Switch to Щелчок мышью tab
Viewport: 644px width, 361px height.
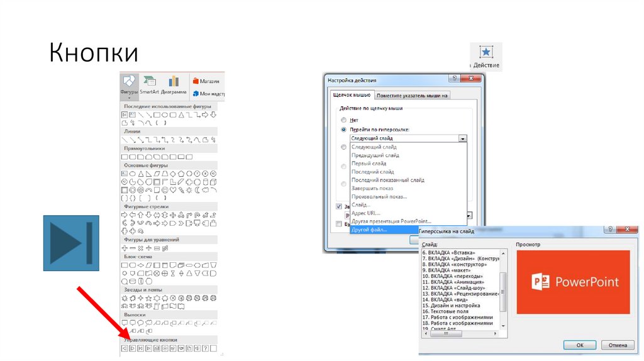pos(352,95)
